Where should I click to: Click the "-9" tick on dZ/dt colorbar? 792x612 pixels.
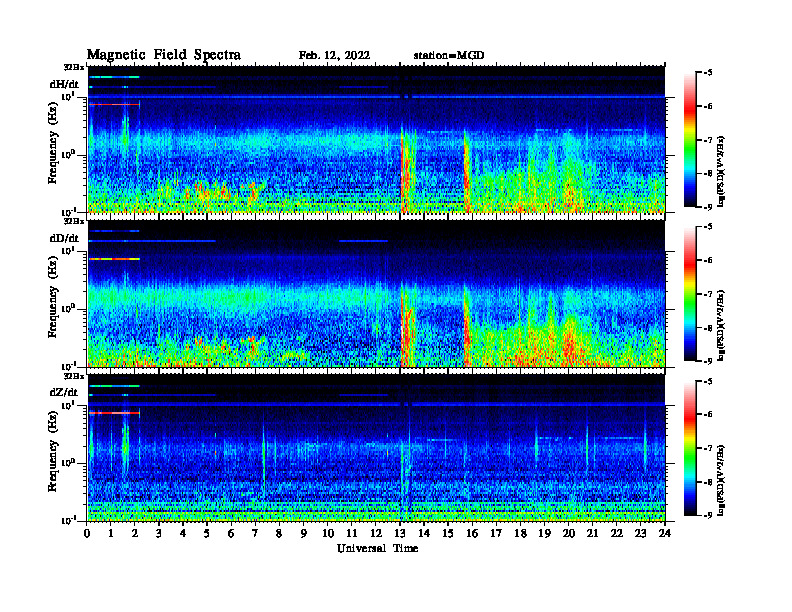coord(708,515)
